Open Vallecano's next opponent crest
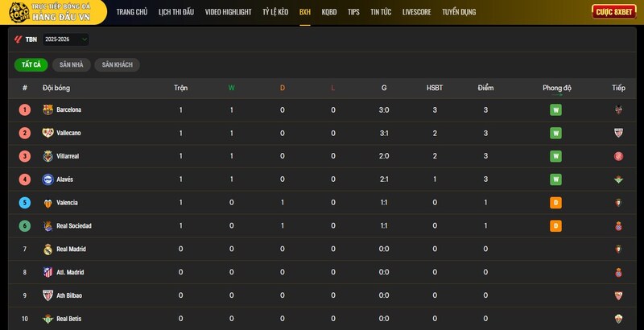 pyautogui.click(x=618, y=133)
